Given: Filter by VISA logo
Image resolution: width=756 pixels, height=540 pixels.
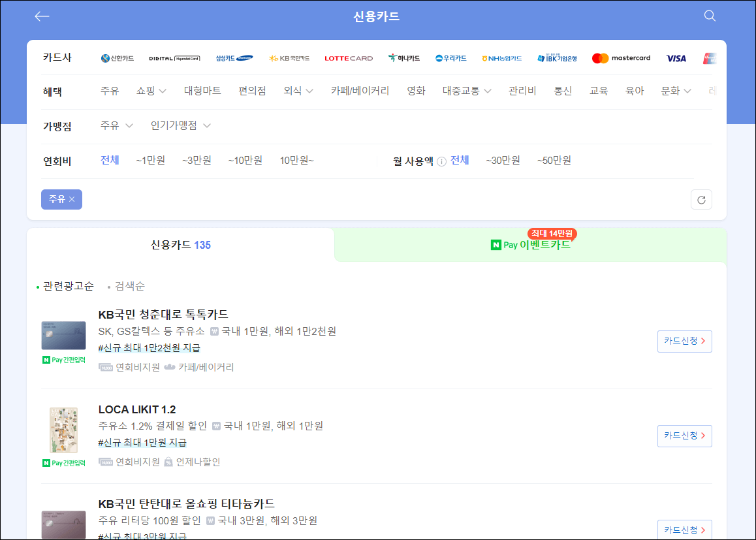Looking at the screenshot, I should [676, 58].
